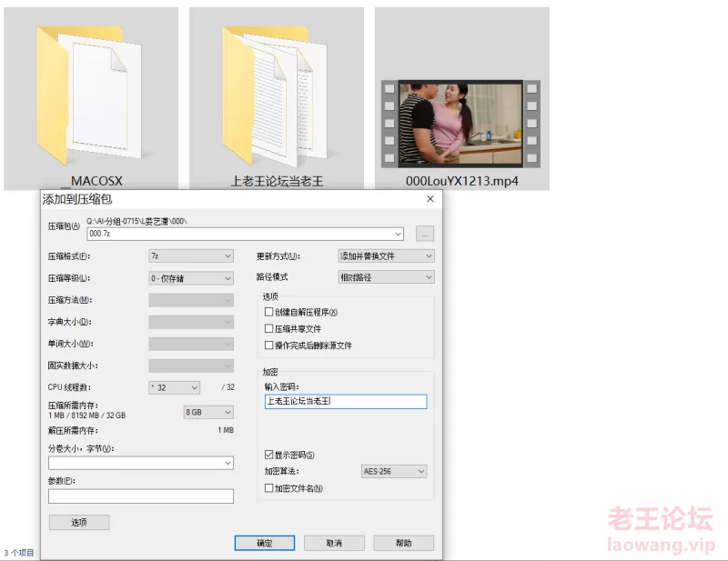Enable 创建自解压程序 checkbox
This screenshot has width=728, height=561.
(x=268, y=312)
